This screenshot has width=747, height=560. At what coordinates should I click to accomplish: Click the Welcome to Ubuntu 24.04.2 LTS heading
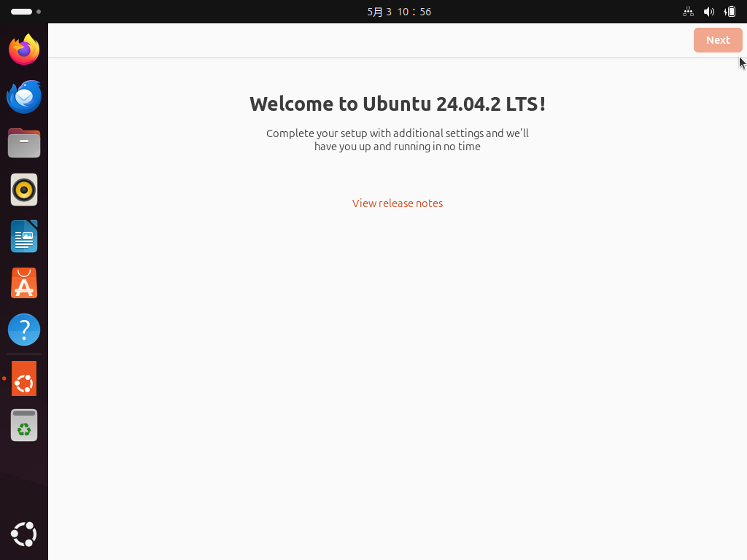pyautogui.click(x=398, y=104)
